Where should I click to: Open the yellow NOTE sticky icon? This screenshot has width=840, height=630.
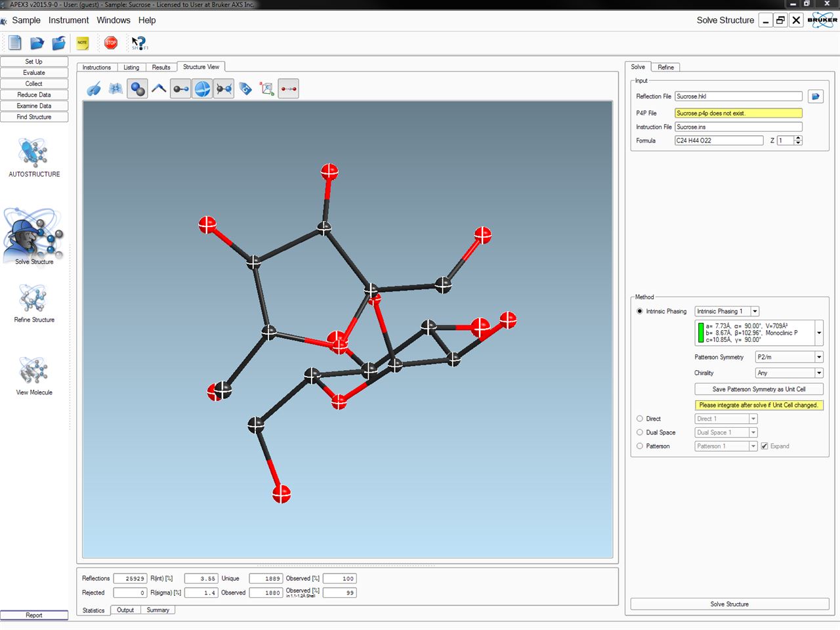(x=82, y=43)
